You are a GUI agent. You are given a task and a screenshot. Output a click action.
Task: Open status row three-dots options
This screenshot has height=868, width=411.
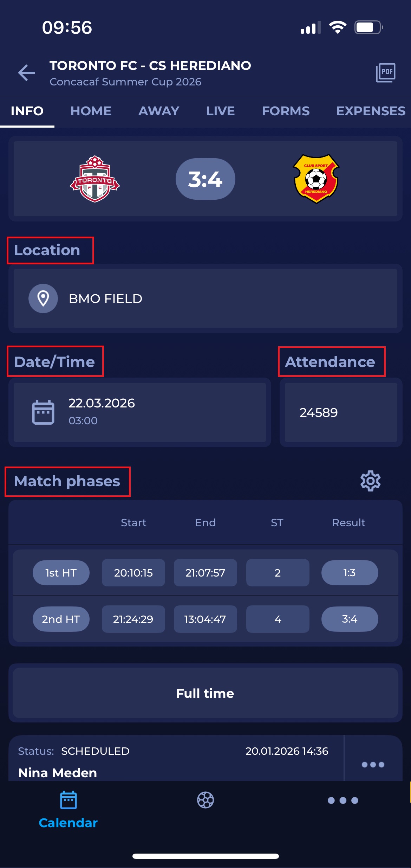[373, 764]
